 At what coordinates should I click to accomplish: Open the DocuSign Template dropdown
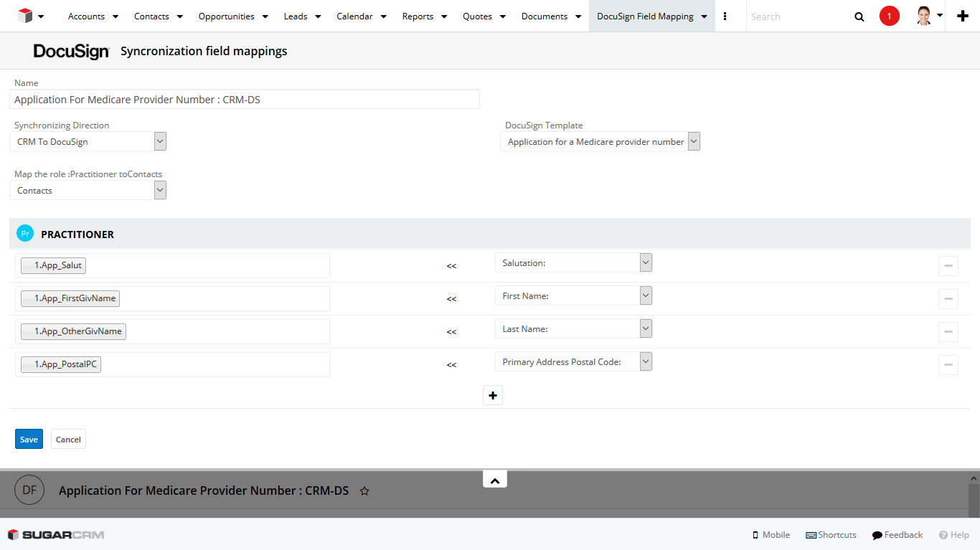point(600,141)
